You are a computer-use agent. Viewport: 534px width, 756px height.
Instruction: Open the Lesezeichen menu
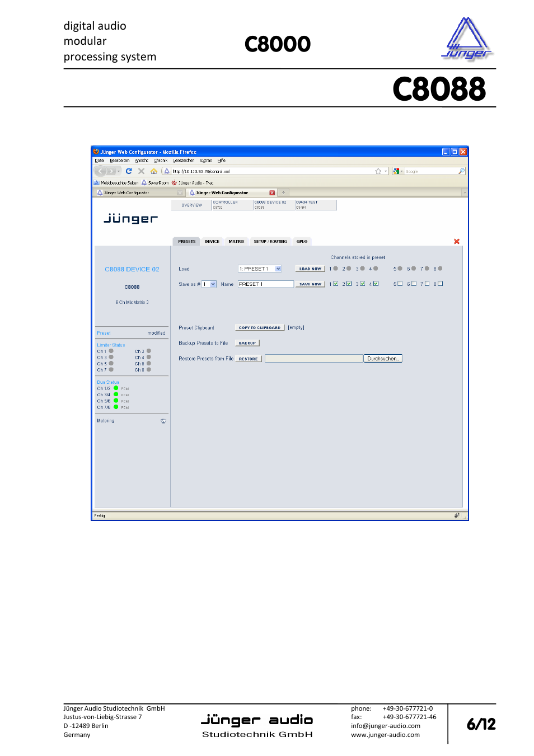[184, 161]
